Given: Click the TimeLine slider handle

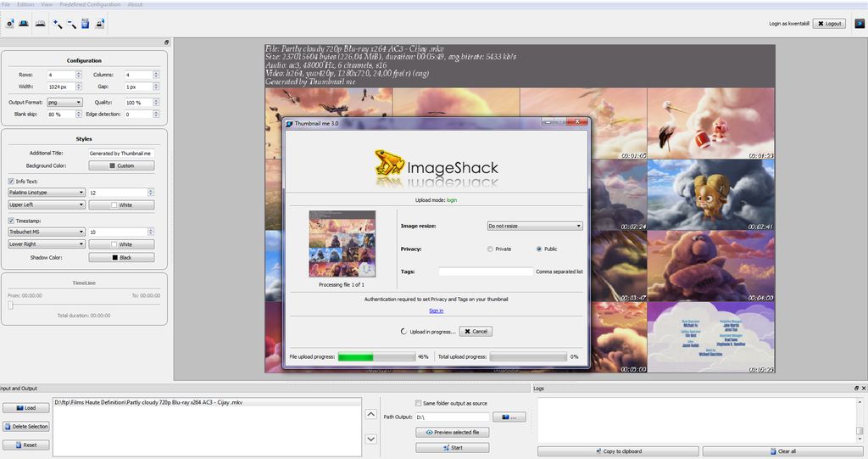Looking at the screenshot, I should coord(10,305).
